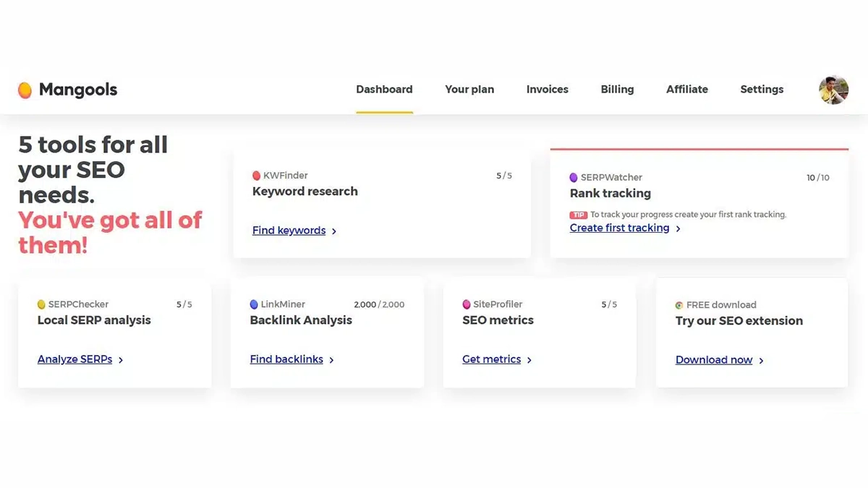Click the SiteProfiler label text
Viewport: 868px width, 488px height.
tap(498, 304)
